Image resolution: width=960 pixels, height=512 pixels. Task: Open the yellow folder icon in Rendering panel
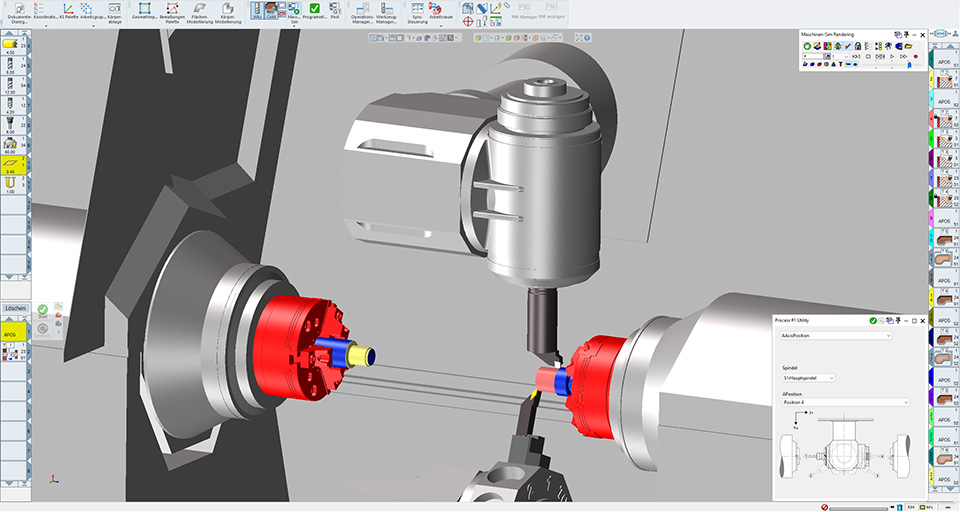tap(909, 46)
